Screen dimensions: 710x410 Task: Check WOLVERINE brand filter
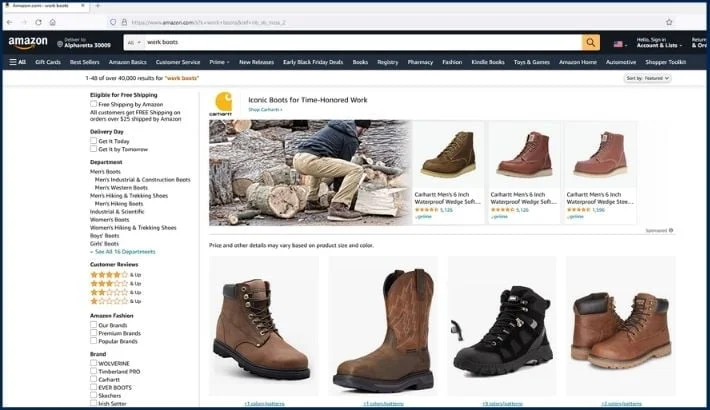[93, 363]
